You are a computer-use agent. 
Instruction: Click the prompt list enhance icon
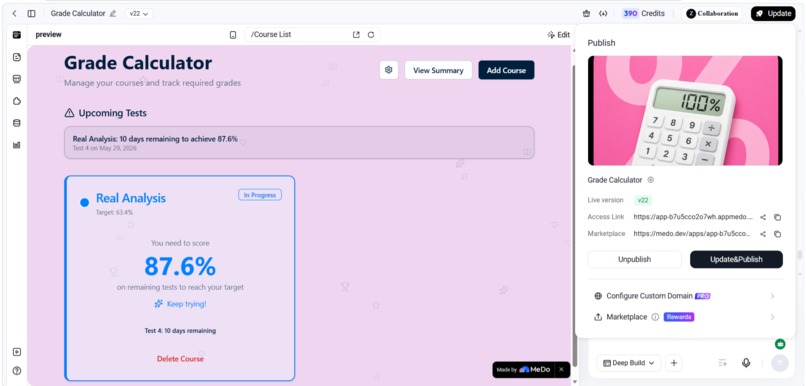pyautogui.click(x=723, y=363)
